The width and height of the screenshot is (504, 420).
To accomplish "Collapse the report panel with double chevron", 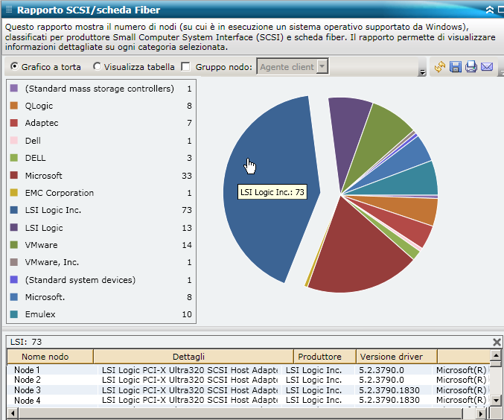I will (489, 10).
